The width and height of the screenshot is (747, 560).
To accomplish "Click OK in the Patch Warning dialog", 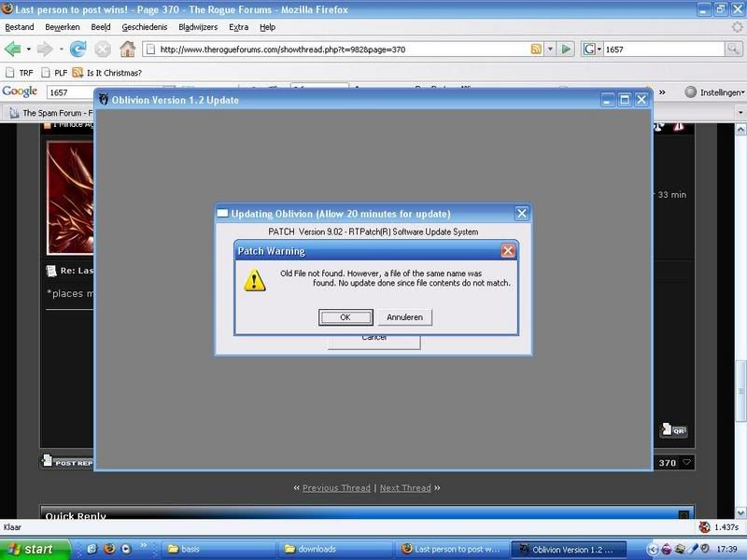I will click(345, 317).
